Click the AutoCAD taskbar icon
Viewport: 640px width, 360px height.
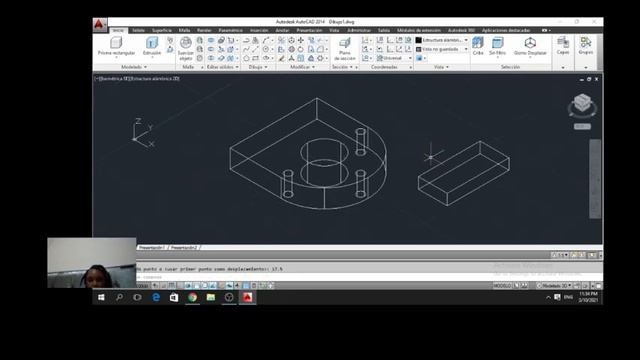tap(247, 297)
